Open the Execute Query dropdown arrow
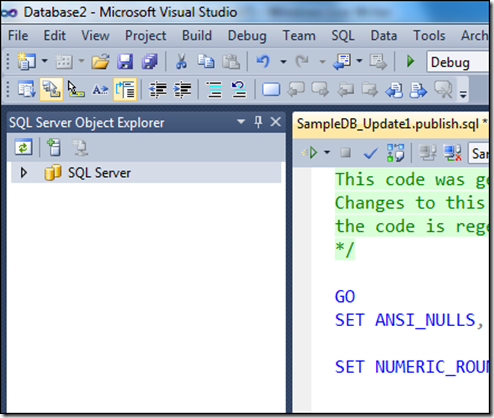Image resolution: width=494 pixels, height=418 pixels. click(x=327, y=153)
